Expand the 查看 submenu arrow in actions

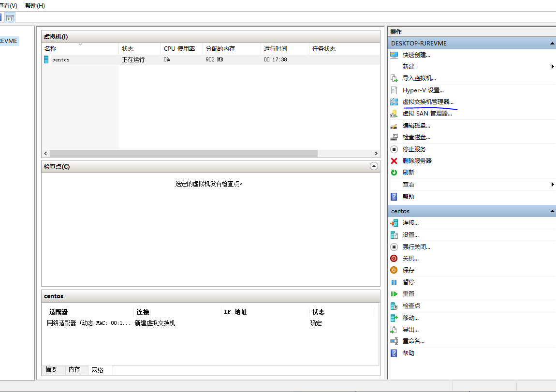pyautogui.click(x=553, y=184)
